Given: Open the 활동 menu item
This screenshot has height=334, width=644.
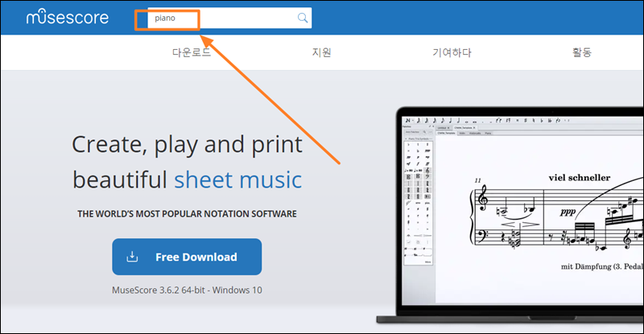Looking at the screenshot, I should coord(582,52).
